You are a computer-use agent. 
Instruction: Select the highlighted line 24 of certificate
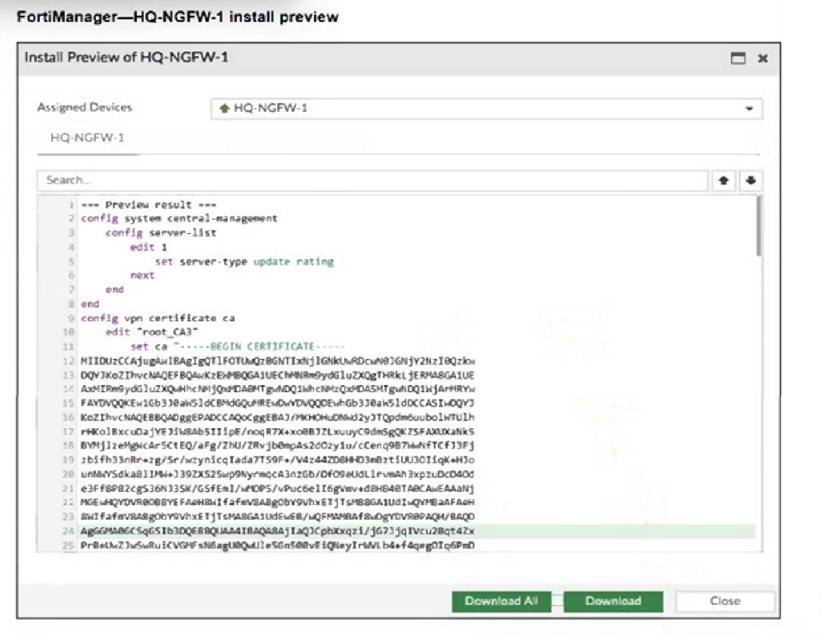[277, 531]
